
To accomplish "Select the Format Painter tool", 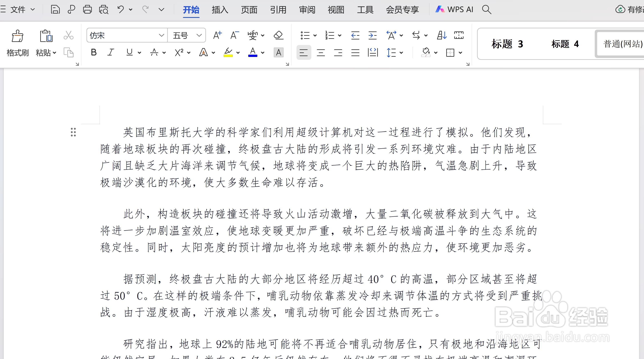I will [17, 43].
